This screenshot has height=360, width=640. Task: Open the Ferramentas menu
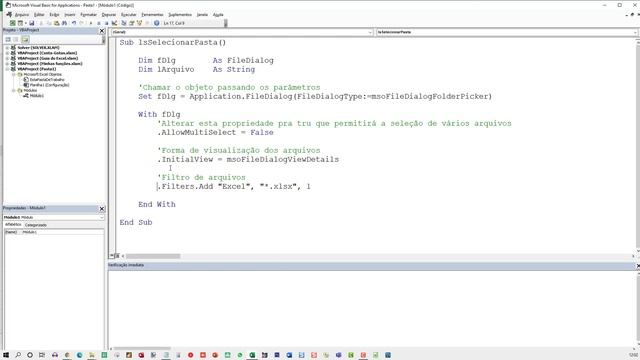[x=152, y=15]
